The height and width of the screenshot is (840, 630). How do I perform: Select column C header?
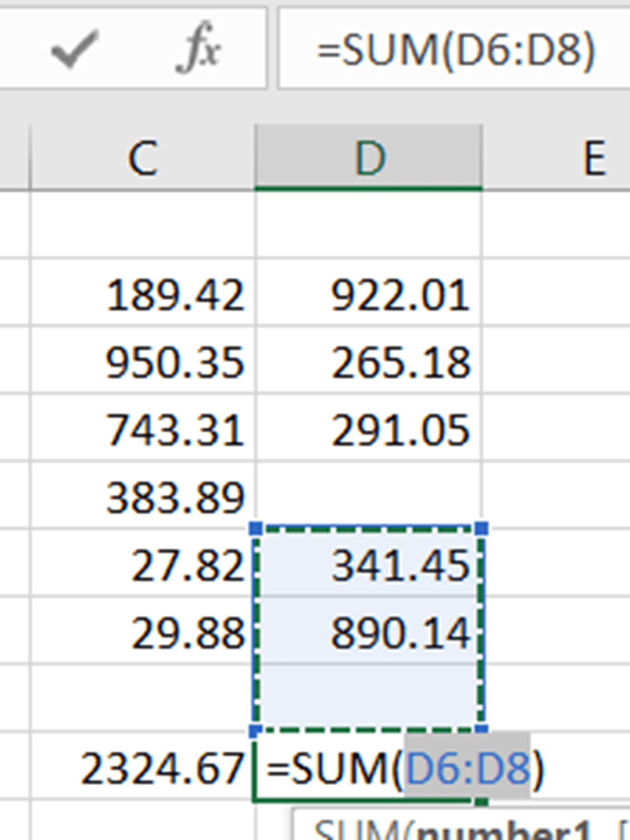pyautogui.click(x=143, y=158)
